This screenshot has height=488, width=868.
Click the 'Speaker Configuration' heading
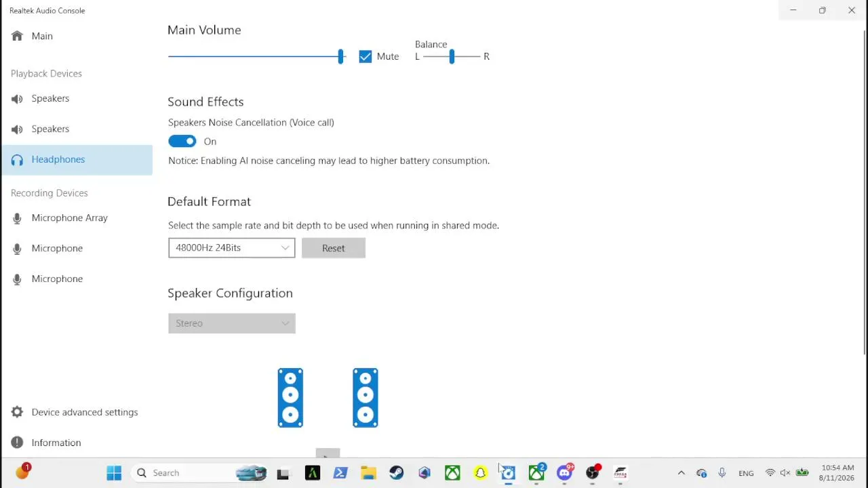(230, 293)
